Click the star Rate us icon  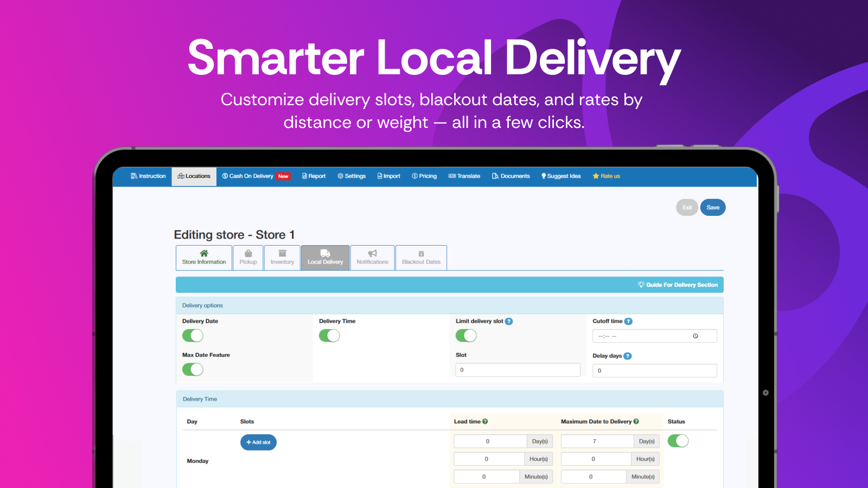(x=596, y=176)
